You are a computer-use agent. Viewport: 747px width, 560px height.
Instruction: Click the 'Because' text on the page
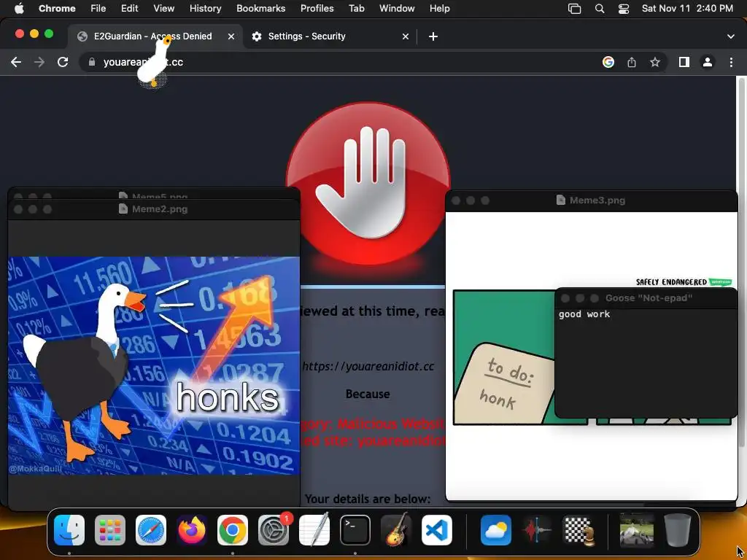point(368,394)
